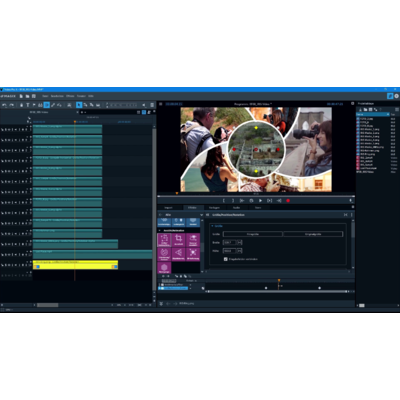Click into the Höhe value field

click(229, 251)
